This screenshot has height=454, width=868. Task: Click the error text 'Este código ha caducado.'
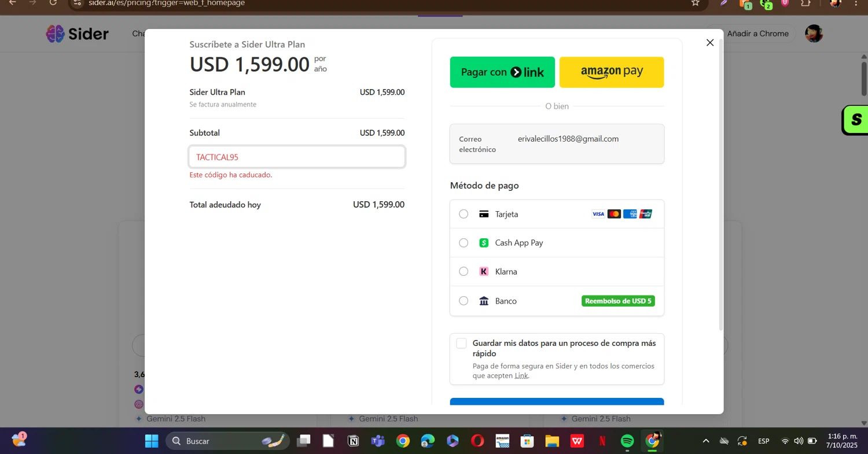pos(231,175)
